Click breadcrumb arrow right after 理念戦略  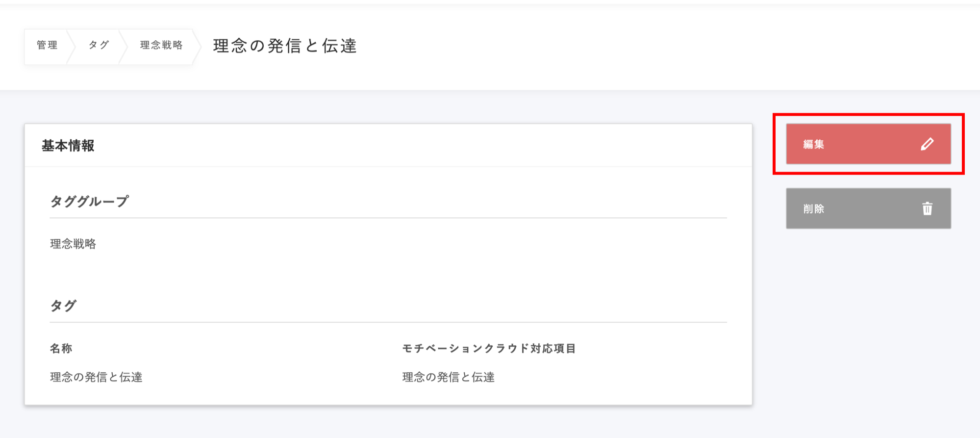tap(197, 46)
